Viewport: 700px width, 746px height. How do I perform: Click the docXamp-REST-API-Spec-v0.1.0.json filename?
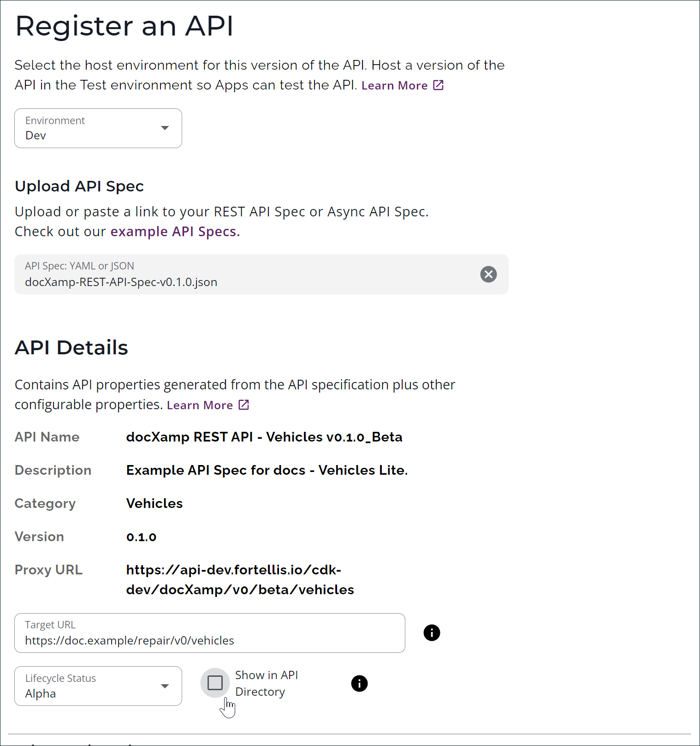point(121,282)
